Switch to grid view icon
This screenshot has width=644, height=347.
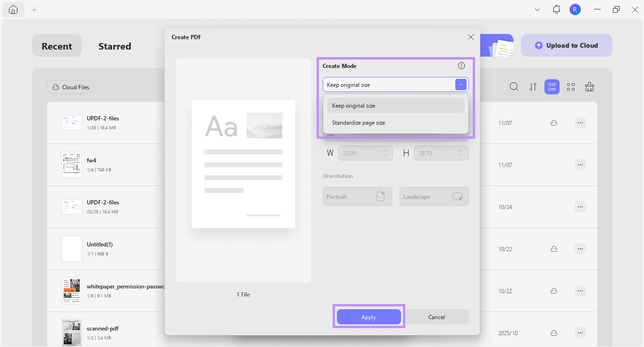click(x=570, y=87)
